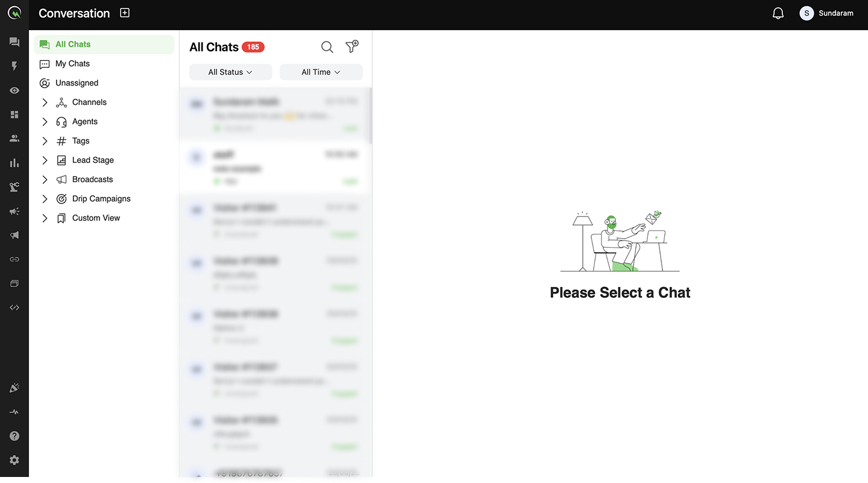Expand the Drip Campaigns section
The image size is (868, 483).
(x=45, y=199)
